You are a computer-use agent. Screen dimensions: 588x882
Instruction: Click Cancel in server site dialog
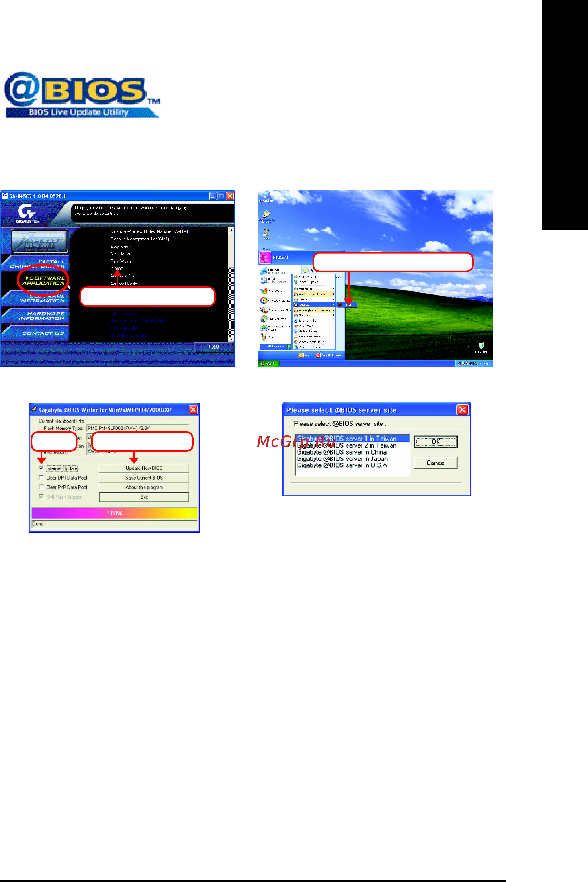point(436,463)
